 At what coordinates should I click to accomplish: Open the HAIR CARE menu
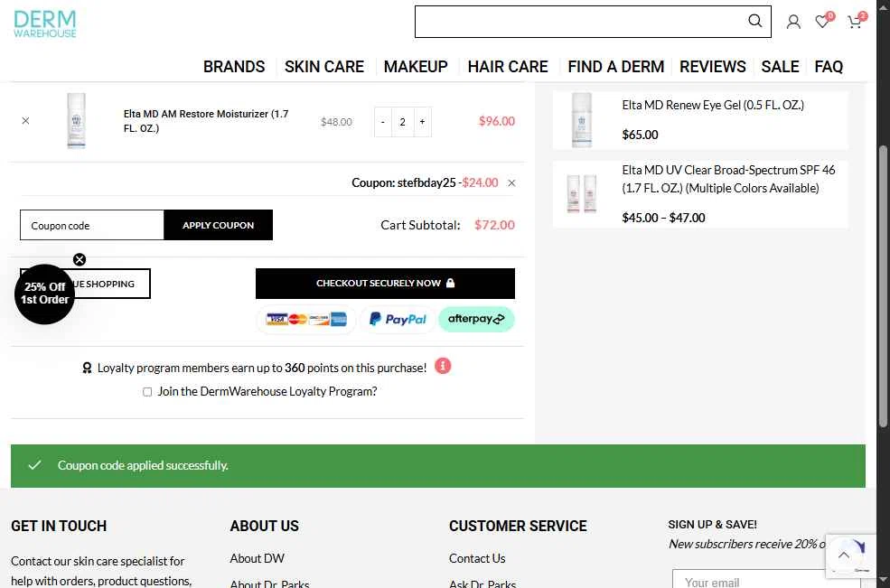tap(508, 67)
